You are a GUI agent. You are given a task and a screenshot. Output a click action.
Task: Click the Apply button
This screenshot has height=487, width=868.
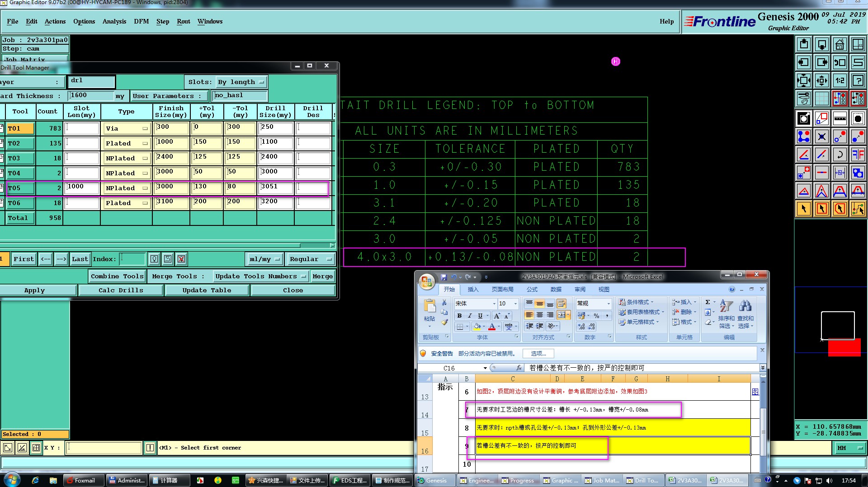34,290
